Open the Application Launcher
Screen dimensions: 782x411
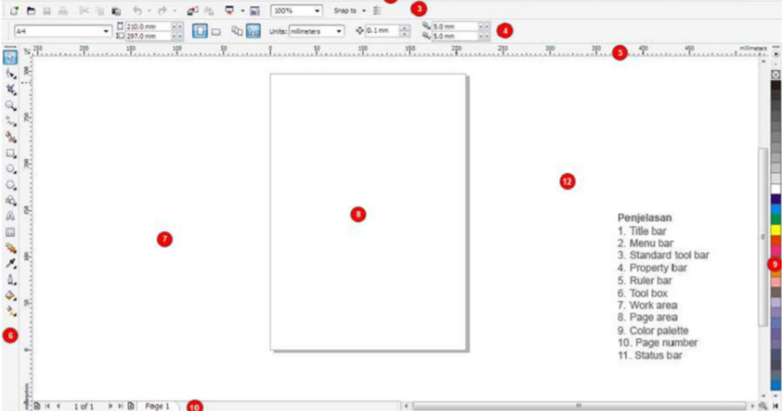229,10
